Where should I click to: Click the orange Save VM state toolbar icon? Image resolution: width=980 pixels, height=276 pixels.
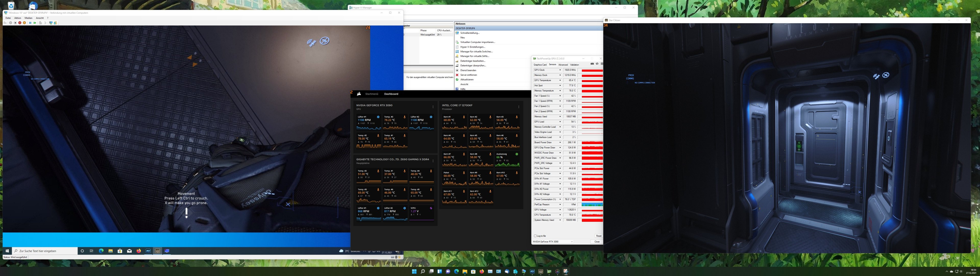pyautogui.click(x=24, y=23)
